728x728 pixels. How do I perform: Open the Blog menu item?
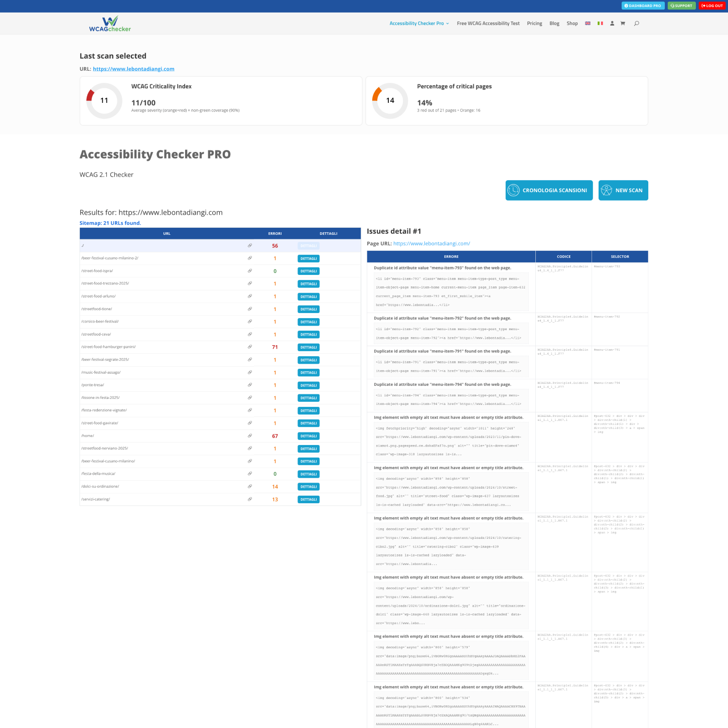554,24
